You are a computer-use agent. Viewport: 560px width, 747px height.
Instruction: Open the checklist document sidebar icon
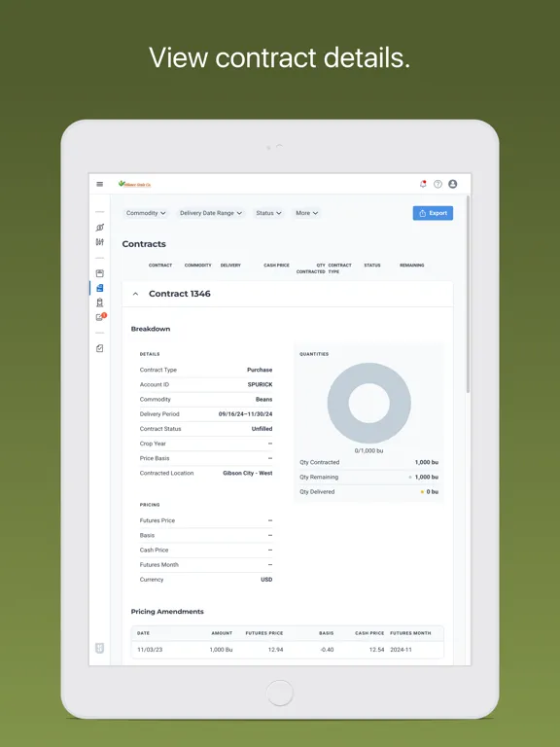pos(99,348)
